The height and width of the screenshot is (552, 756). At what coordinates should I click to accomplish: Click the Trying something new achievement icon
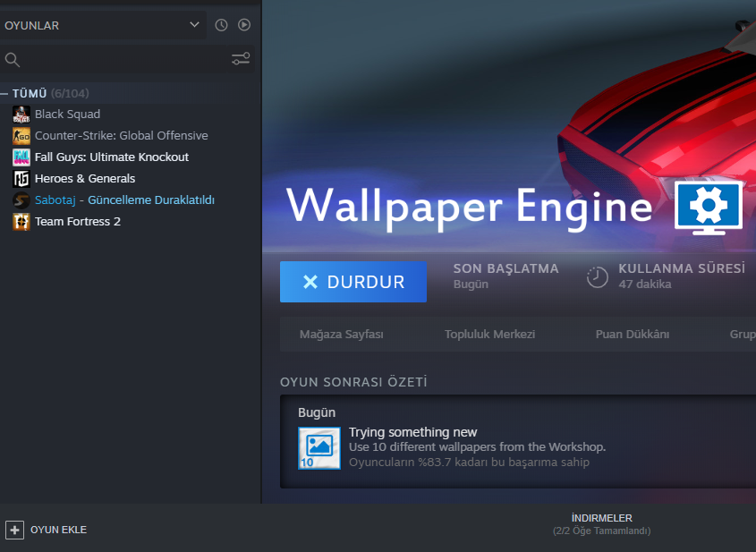319,448
